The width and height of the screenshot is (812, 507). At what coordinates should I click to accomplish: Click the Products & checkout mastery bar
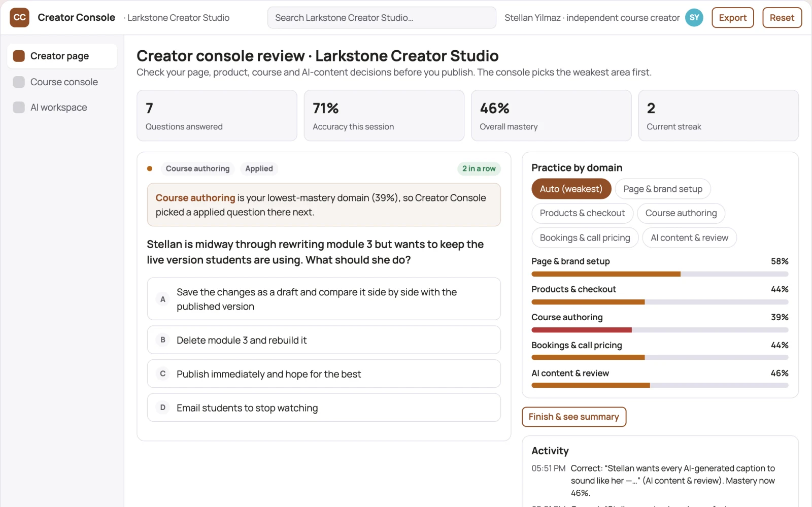pyautogui.click(x=660, y=302)
